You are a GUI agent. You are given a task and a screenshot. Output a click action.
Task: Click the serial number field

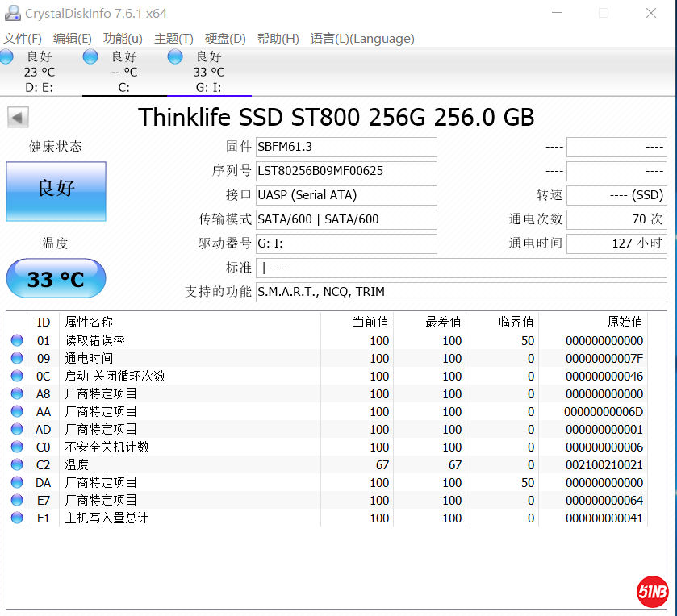point(346,171)
